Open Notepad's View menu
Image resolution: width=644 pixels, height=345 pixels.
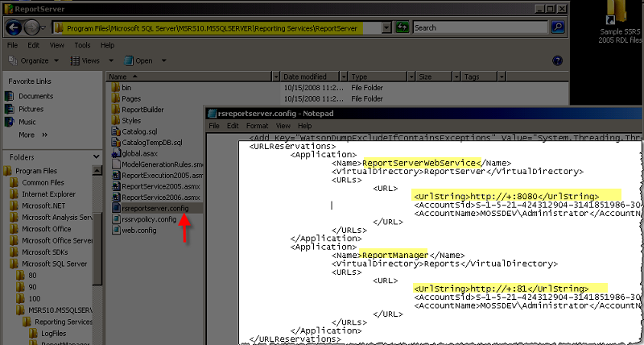pyautogui.click(x=283, y=126)
